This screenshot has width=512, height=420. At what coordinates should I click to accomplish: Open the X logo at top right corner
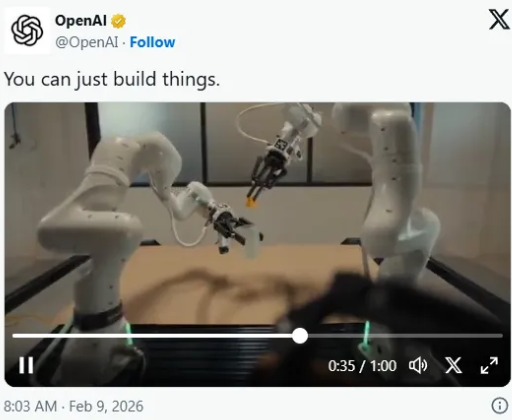point(500,19)
